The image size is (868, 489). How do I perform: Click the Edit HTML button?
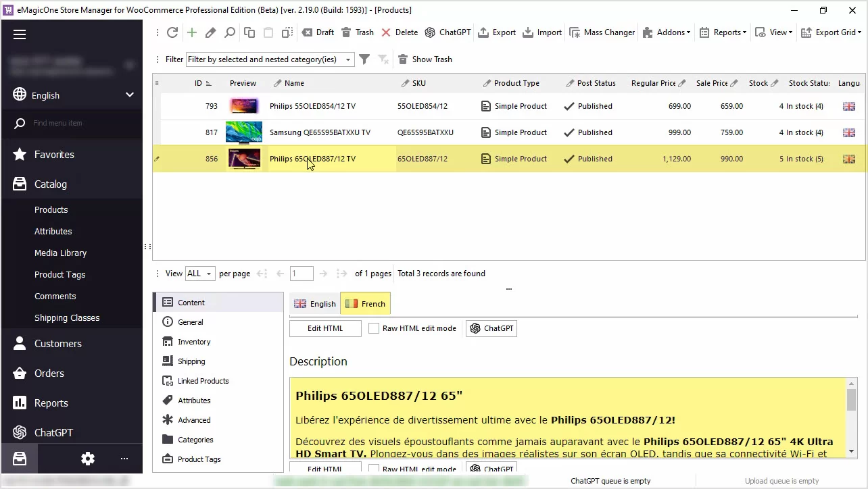click(325, 328)
